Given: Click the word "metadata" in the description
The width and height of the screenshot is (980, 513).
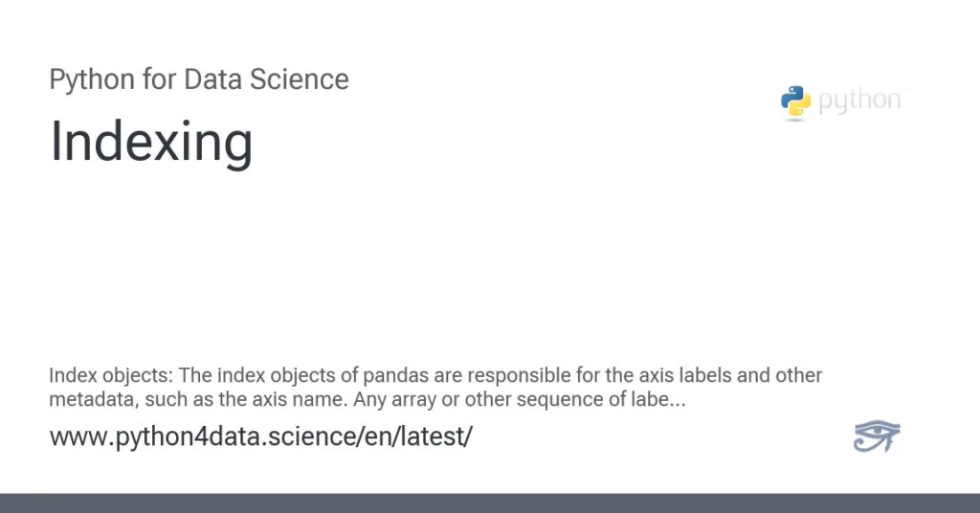Looking at the screenshot, I should [87, 399].
